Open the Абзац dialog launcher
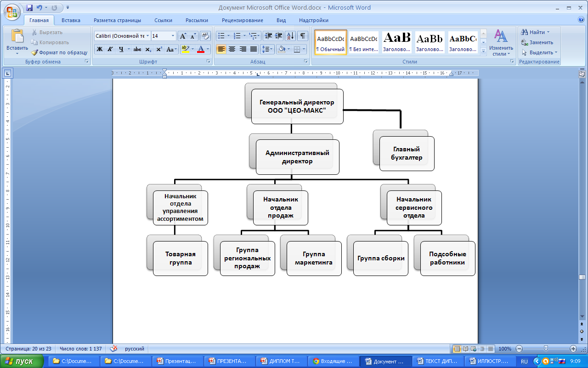 coord(306,61)
